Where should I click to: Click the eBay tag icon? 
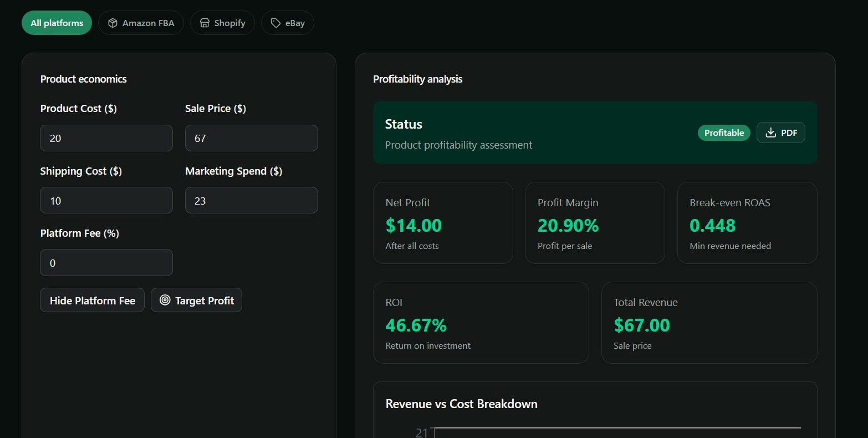click(275, 23)
